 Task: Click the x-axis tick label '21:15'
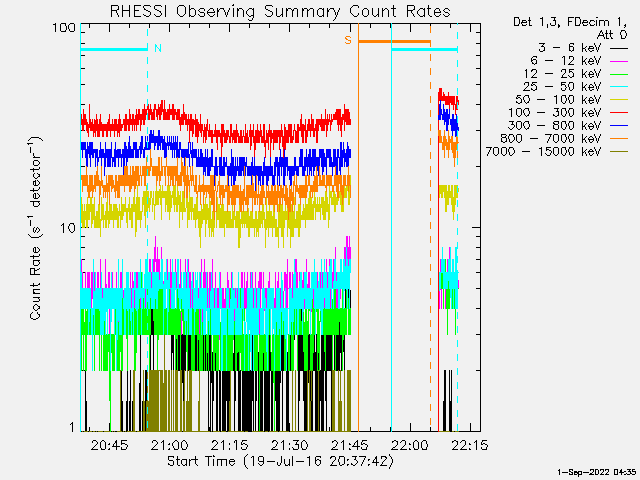(x=229, y=445)
